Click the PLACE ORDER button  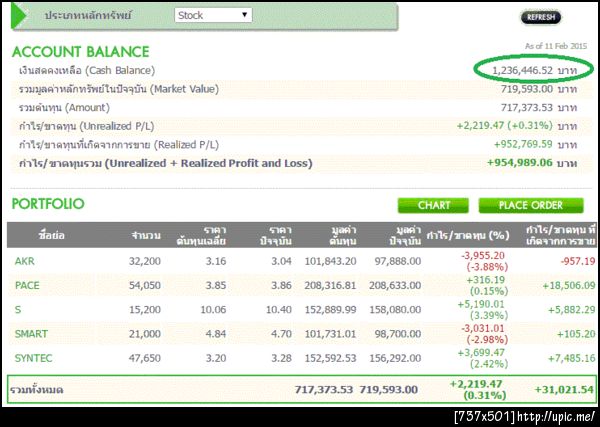[531, 205]
